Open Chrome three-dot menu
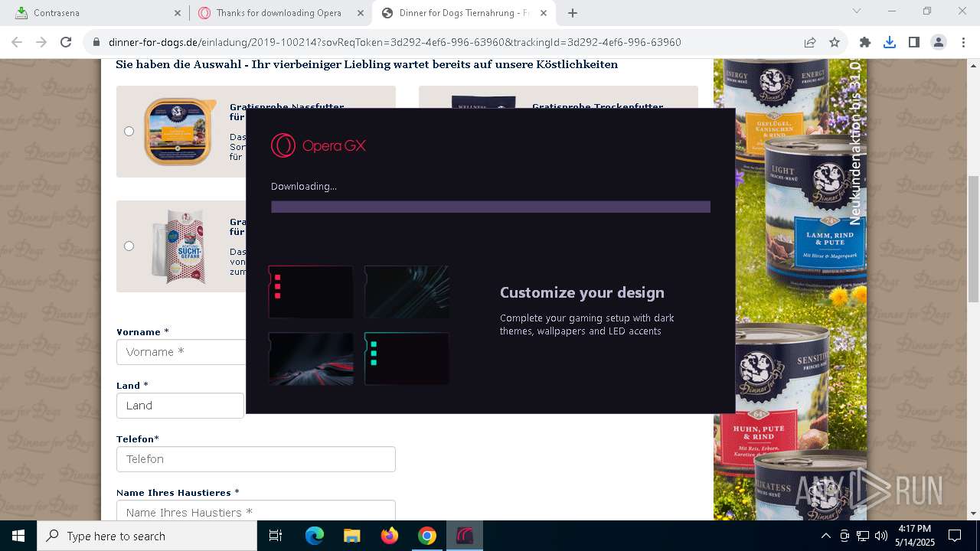This screenshot has width=980, height=551. click(x=963, y=43)
